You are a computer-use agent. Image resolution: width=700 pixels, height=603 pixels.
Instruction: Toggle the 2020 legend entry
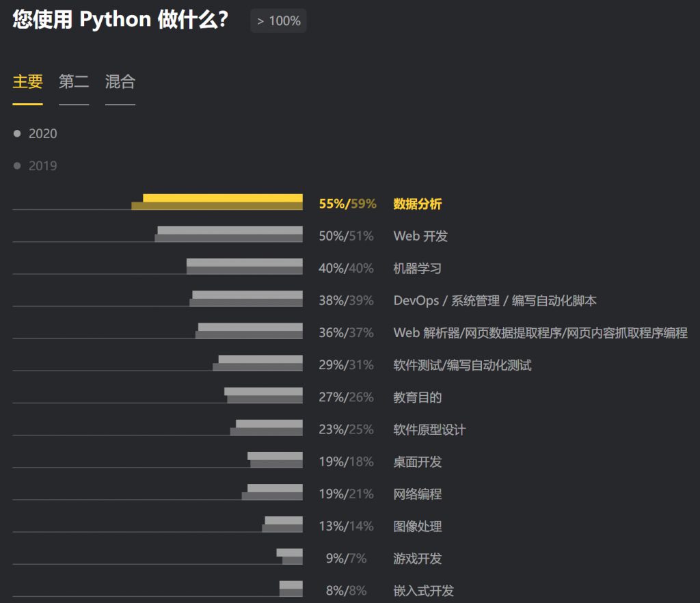pyautogui.click(x=36, y=133)
